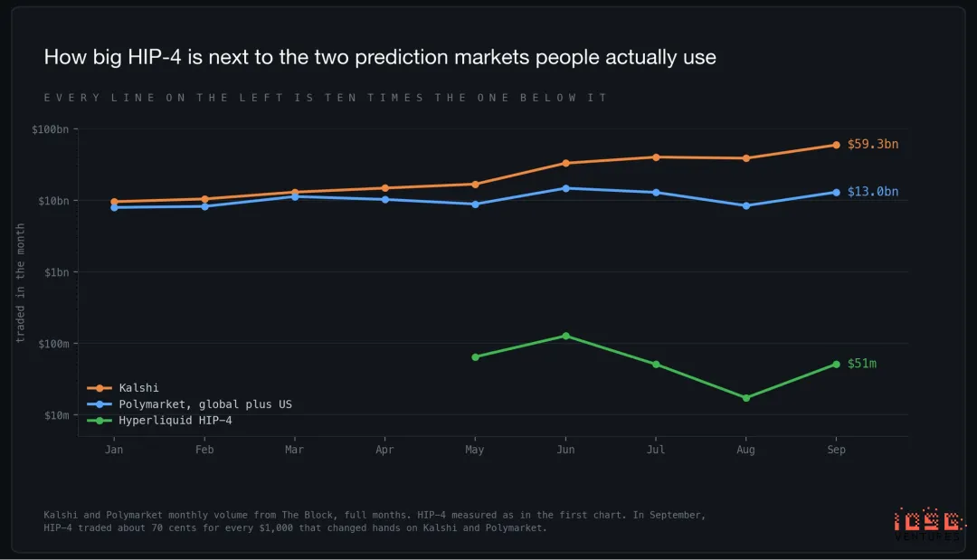Click the Ventures logo in the corner
Viewport: 977px width, 560px height.
[x=928, y=524]
